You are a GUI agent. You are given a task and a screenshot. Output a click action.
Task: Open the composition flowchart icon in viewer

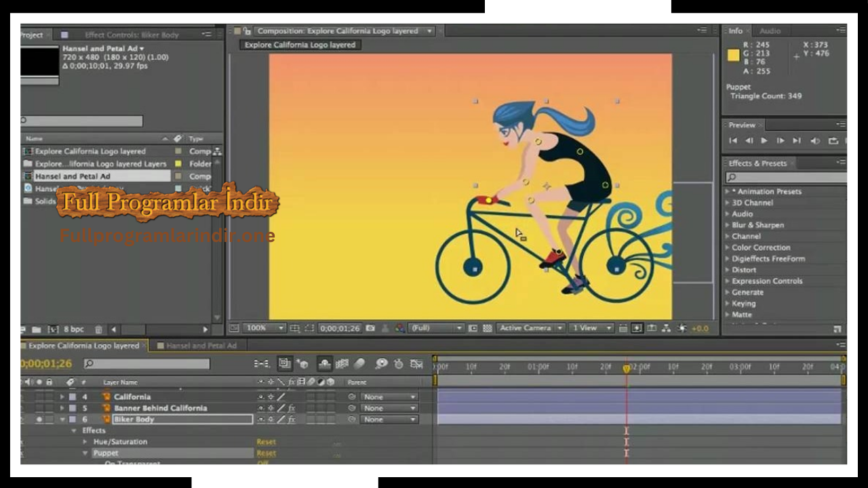pos(667,328)
